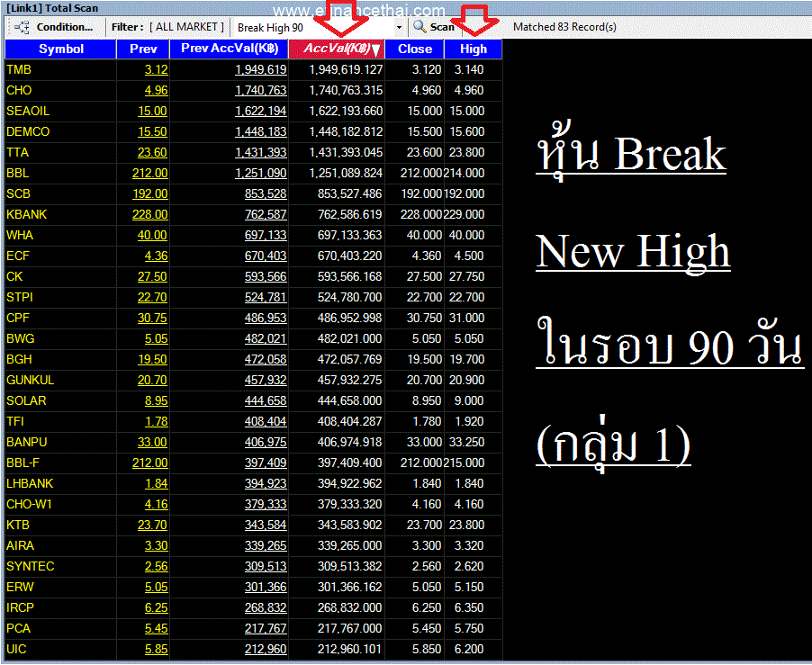Sort by Prev AccVal column header
Screen dimensions: 812x665
coord(230,49)
